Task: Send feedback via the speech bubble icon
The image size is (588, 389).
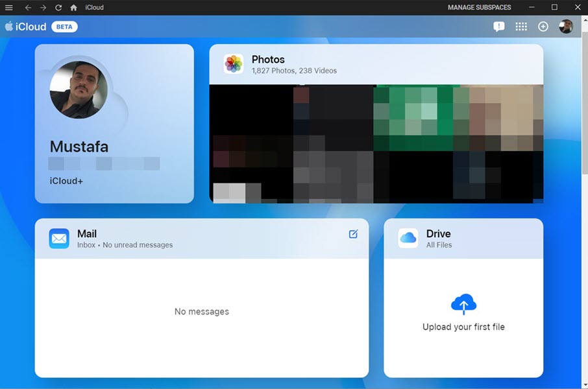Action: (498, 27)
